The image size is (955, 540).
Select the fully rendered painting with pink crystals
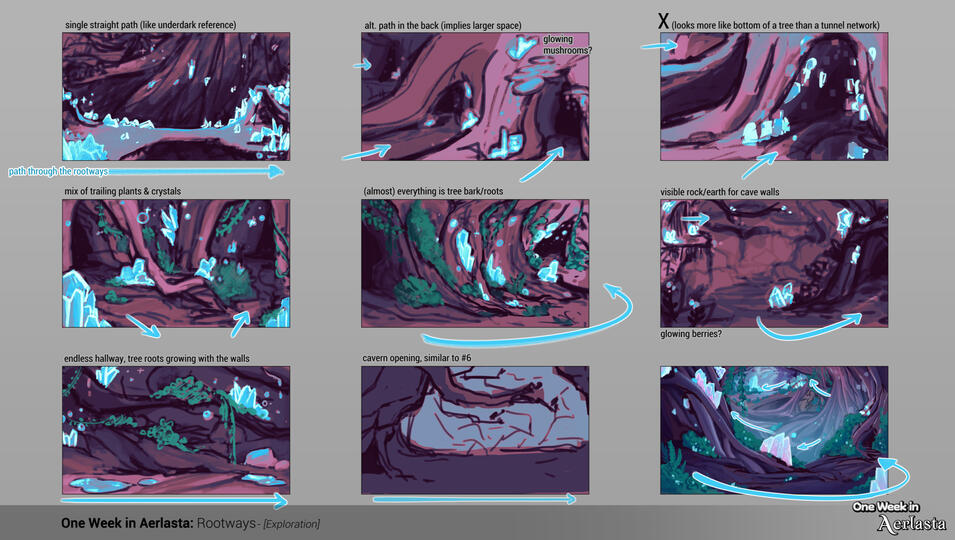774,430
